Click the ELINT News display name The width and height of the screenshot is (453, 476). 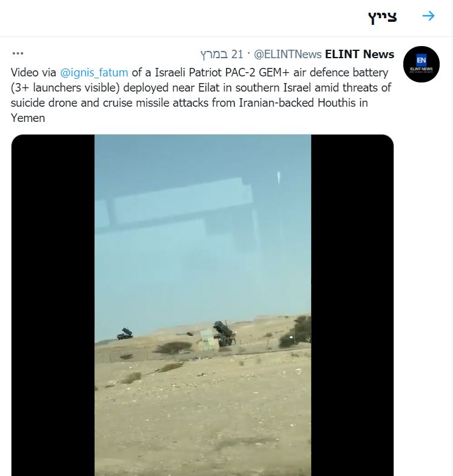pyautogui.click(x=360, y=55)
